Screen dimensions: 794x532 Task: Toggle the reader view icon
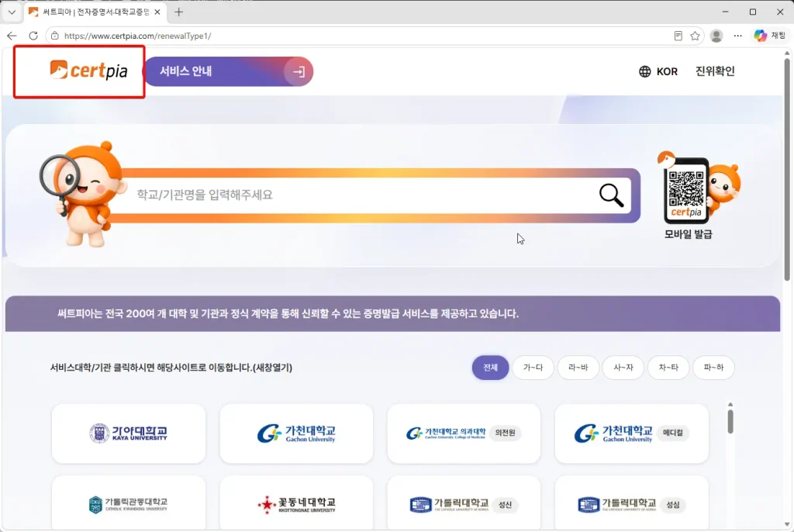(x=678, y=36)
